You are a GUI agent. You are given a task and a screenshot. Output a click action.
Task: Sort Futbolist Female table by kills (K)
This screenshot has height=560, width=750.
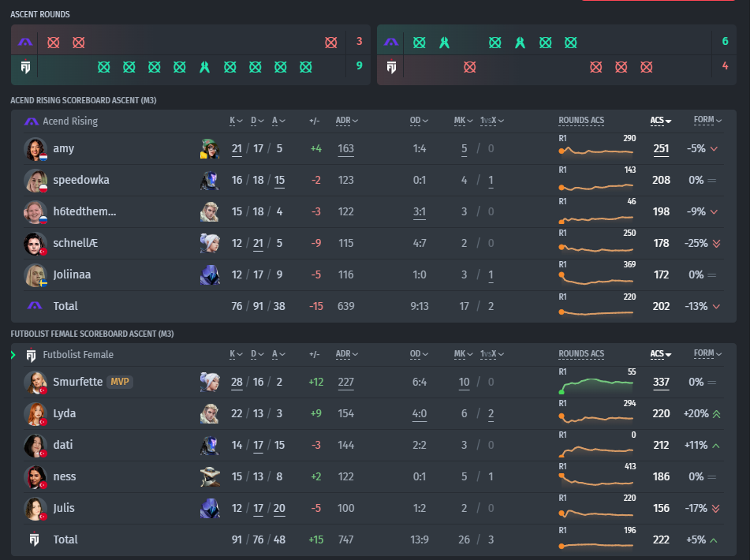pyautogui.click(x=237, y=354)
